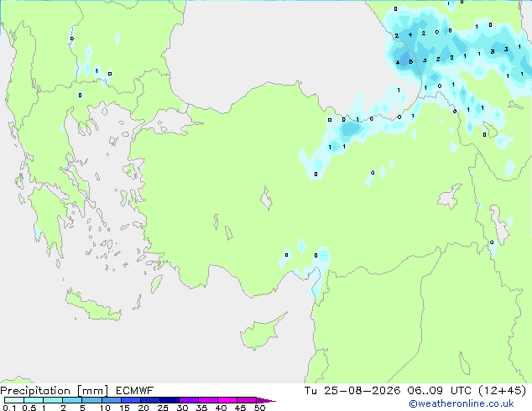Click the magenta 40 mm legend swatch
The height and width of the screenshot is (411, 532).
[227, 400]
